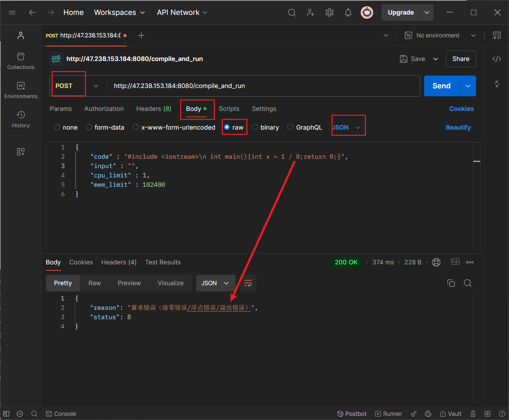Click the Beautify link

[x=458, y=128]
